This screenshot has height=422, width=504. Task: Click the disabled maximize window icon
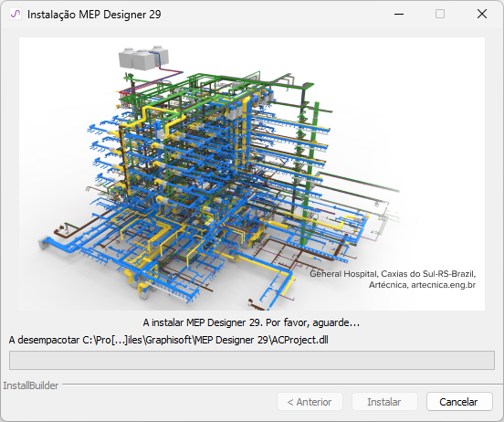click(x=440, y=14)
